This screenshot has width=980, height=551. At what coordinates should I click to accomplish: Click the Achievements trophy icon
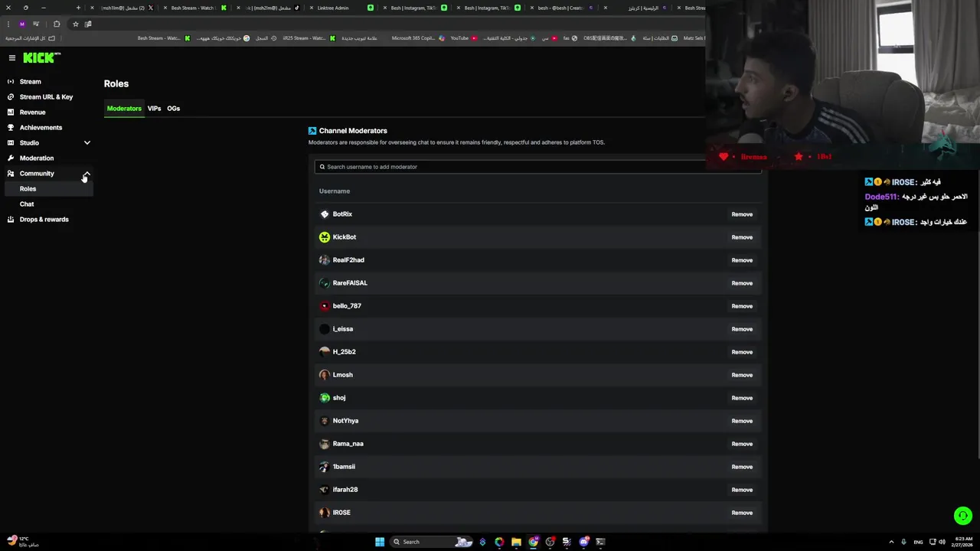point(11,128)
